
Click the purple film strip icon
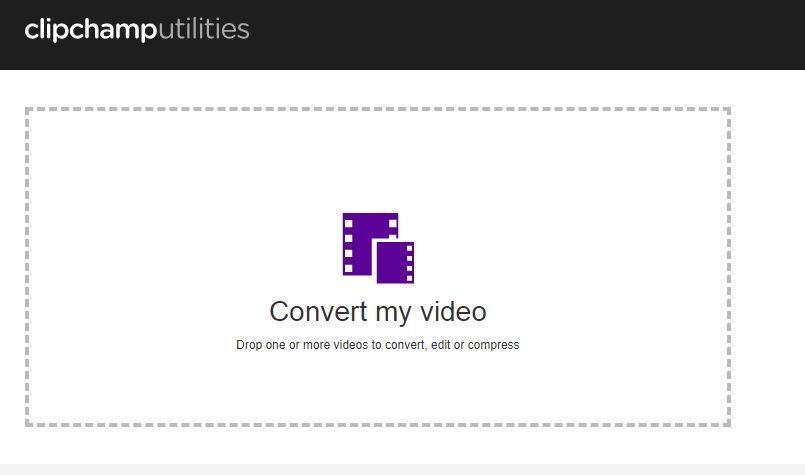[x=378, y=248]
